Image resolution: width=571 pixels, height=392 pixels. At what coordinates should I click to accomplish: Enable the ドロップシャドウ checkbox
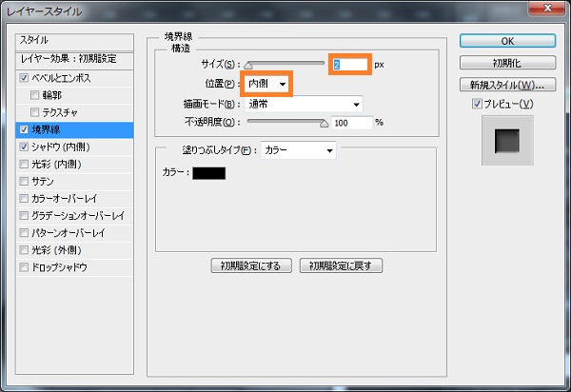[24, 267]
